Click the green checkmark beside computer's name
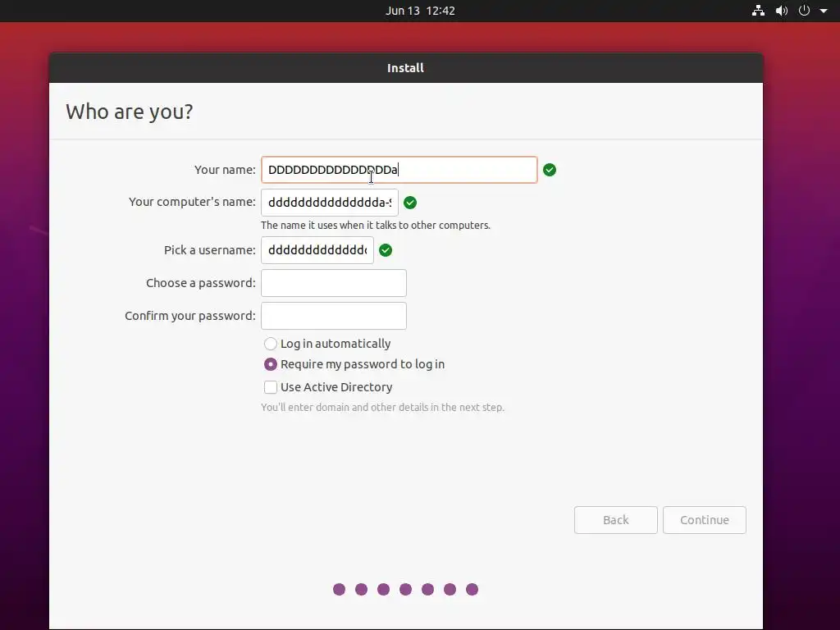Viewport: 840px width, 630px height. coord(410,203)
